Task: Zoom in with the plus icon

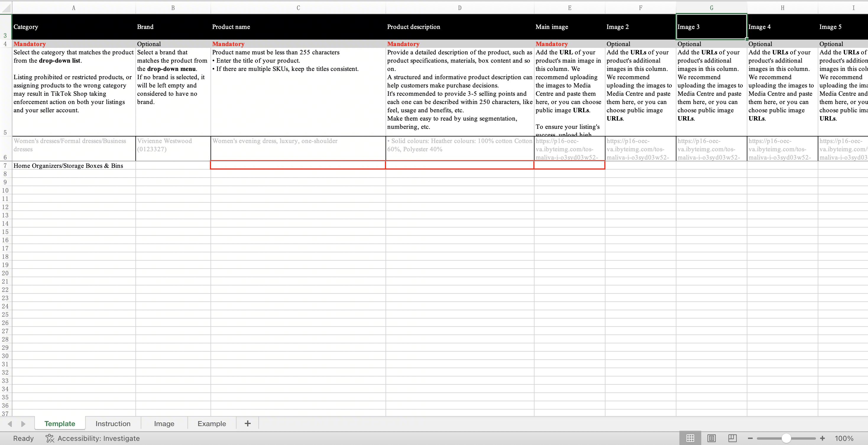Action: [x=822, y=438]
